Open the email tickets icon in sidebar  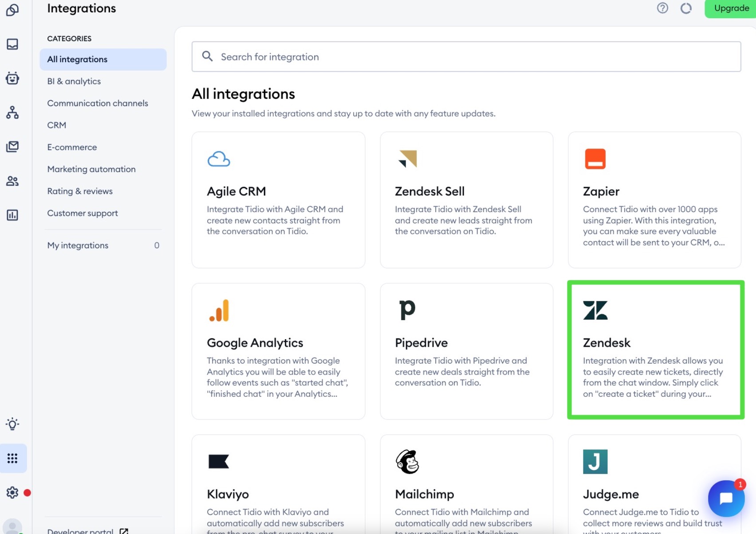pos(12,146)
